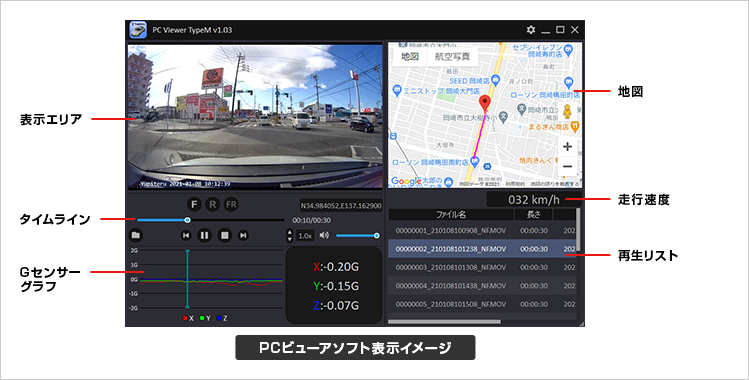The height and width of the screenshot is (380, 749).
Task: Click the Street View pegman icon
Action: tap(567, 112)
